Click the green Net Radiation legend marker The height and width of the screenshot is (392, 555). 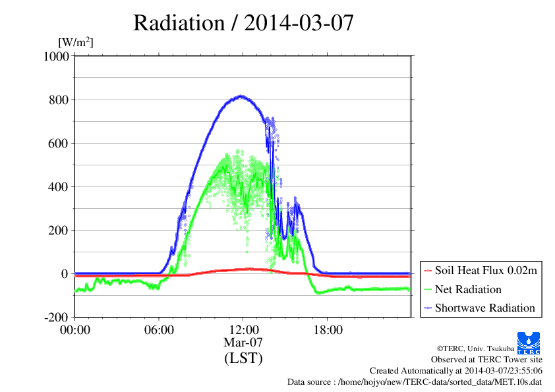(x=428, y=290)
